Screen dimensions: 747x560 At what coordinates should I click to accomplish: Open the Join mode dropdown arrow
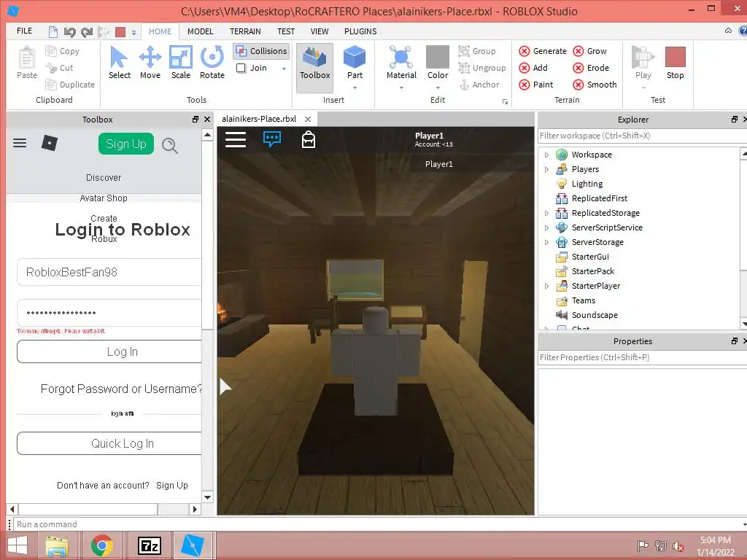(x=284, y=69)
